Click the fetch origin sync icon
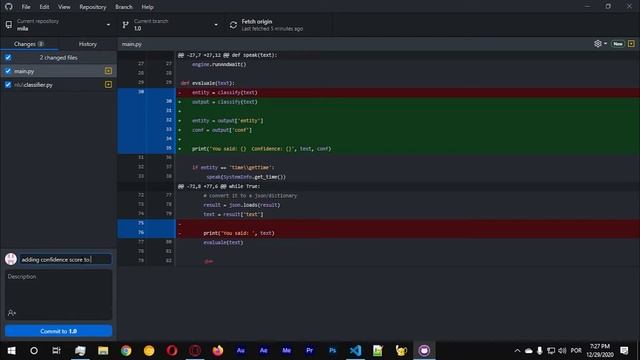 click(x=233, y=25)
